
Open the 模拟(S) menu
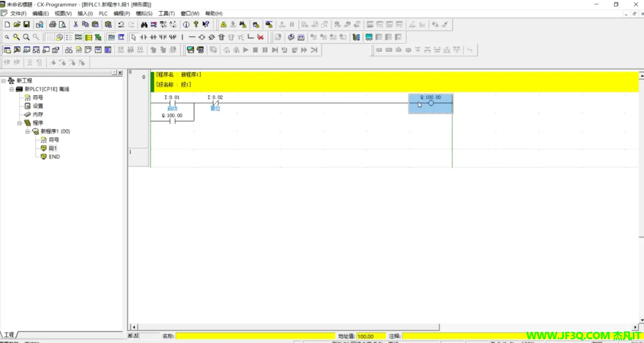click(144, 13)
